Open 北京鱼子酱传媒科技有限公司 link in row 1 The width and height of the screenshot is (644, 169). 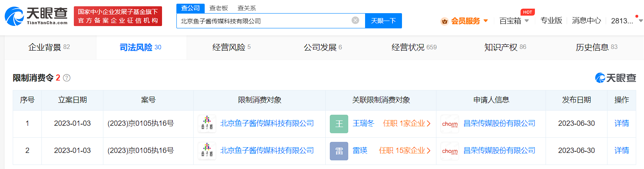coord(267,123)
